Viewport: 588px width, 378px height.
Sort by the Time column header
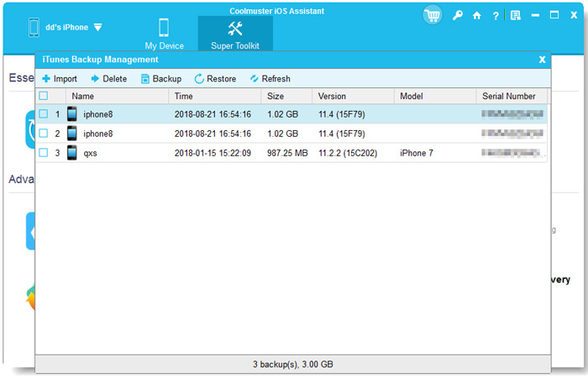[215, 96]
